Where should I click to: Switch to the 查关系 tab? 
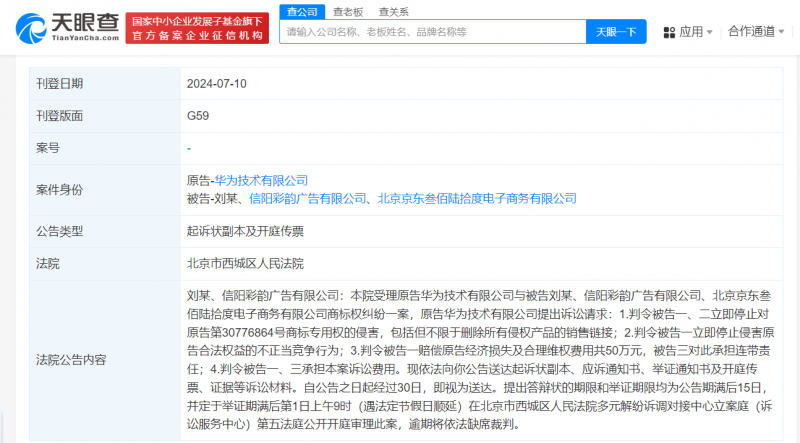coord(392,10)
